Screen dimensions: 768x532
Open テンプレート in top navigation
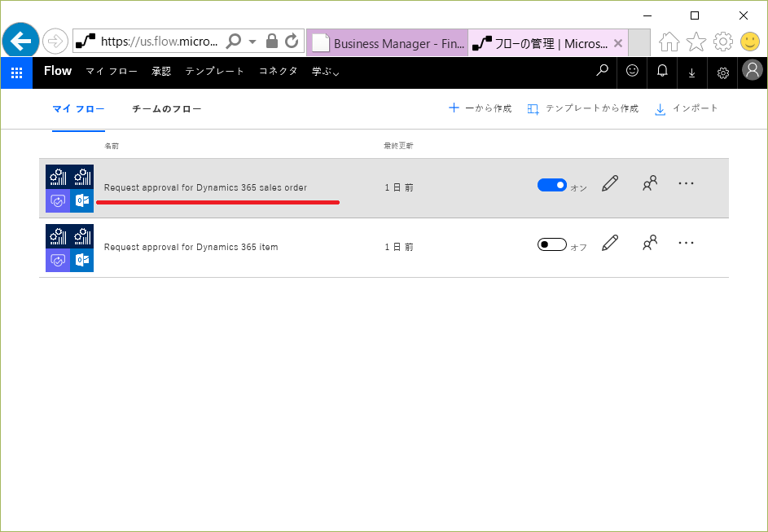coord(214,72)
